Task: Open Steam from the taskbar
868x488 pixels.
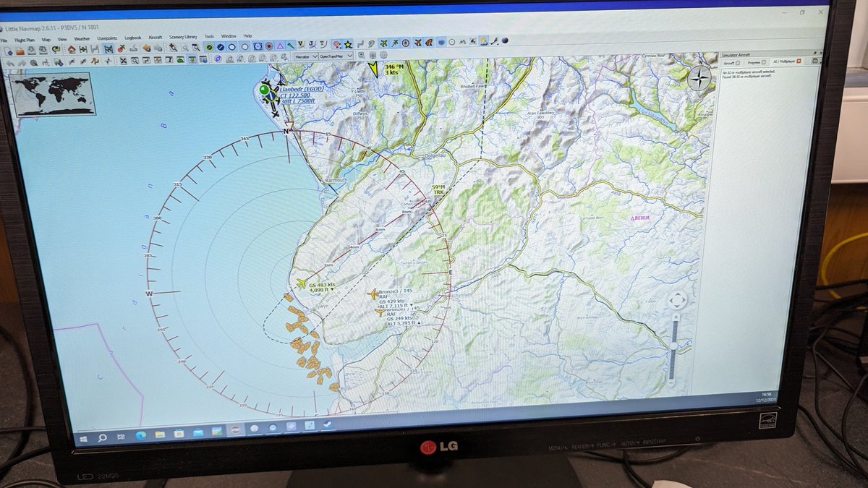Action: click(328, 425)
